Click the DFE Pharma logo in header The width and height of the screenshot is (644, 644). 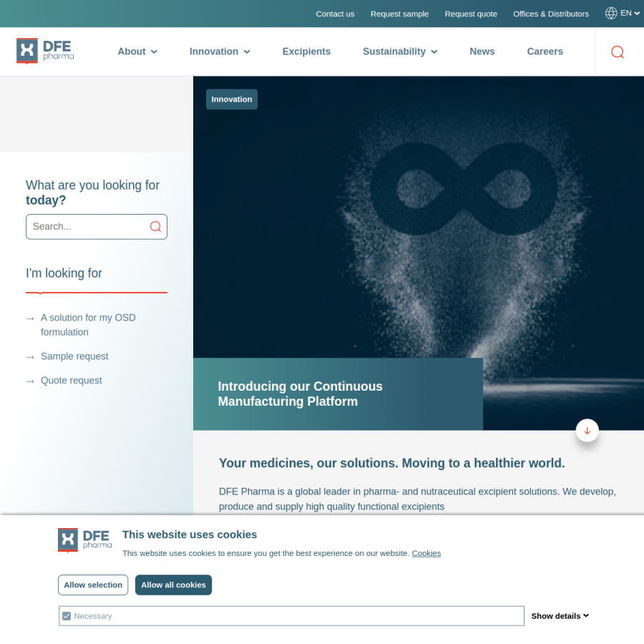click(x=45, y=51)
